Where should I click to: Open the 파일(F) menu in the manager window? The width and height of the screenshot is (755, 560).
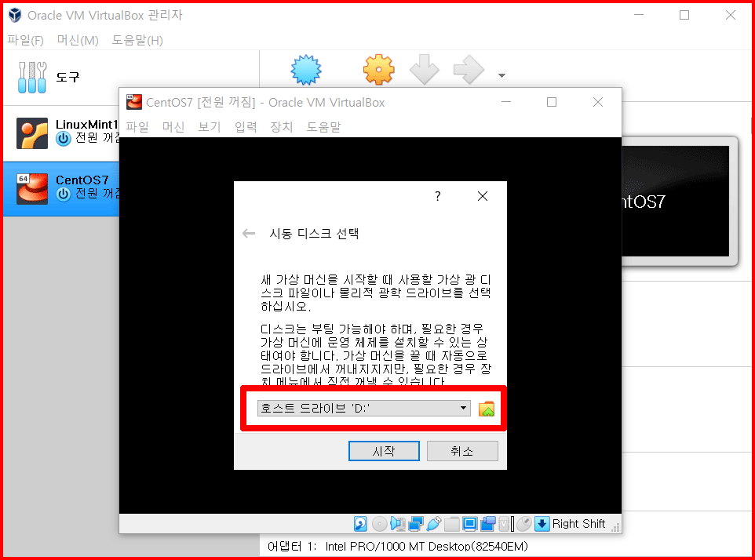click(26, 41)
